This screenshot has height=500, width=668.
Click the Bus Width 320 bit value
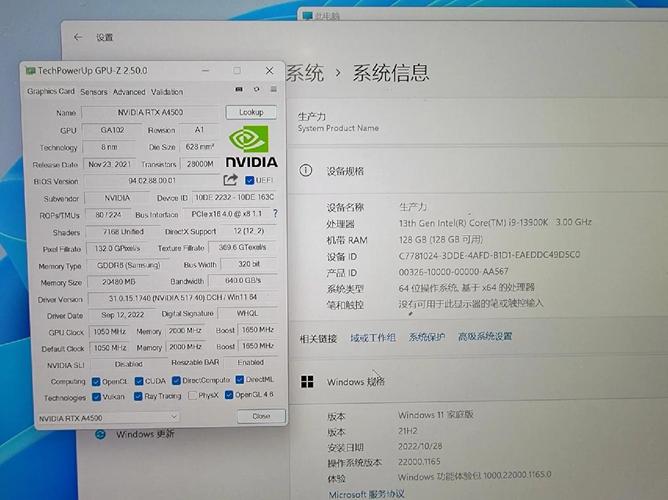coord(249,264)
